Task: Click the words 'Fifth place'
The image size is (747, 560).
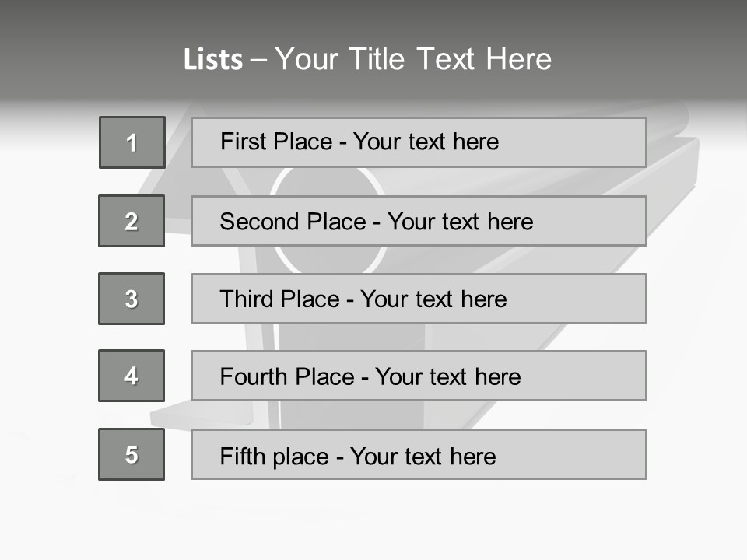Action: tap(272, 456)
